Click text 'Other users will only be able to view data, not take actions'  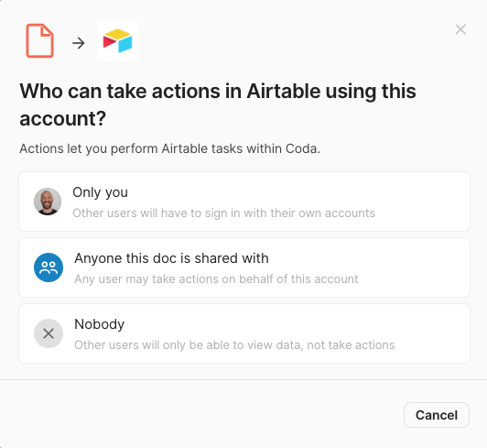234,345
